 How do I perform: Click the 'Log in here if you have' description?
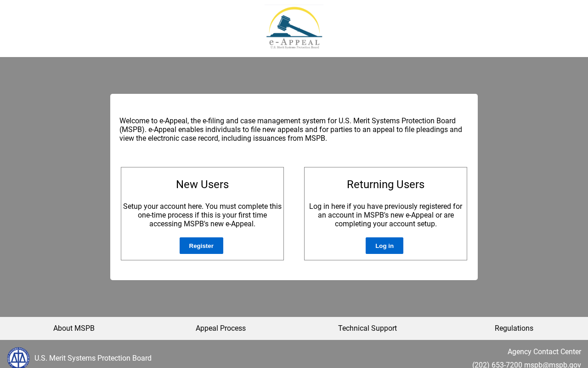(385, 215)
